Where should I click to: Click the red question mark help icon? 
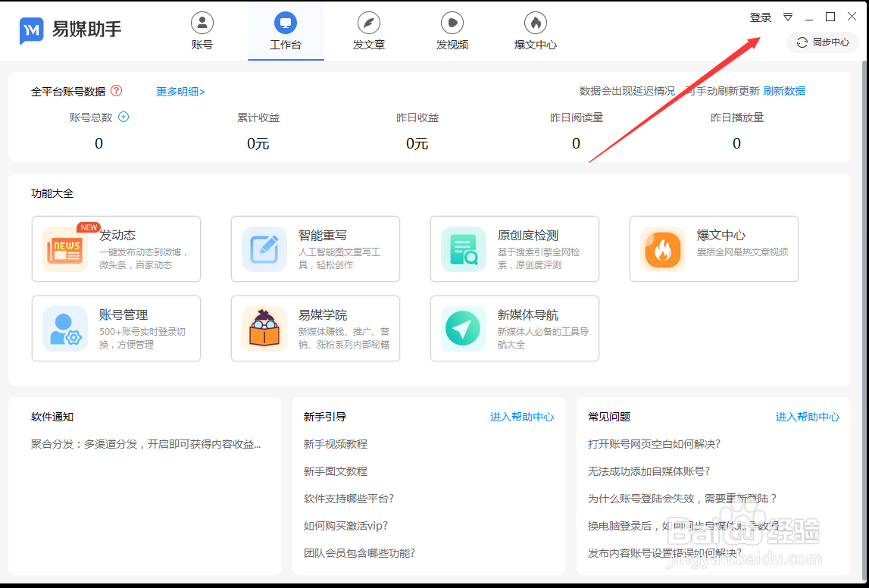tap(117, 90)
